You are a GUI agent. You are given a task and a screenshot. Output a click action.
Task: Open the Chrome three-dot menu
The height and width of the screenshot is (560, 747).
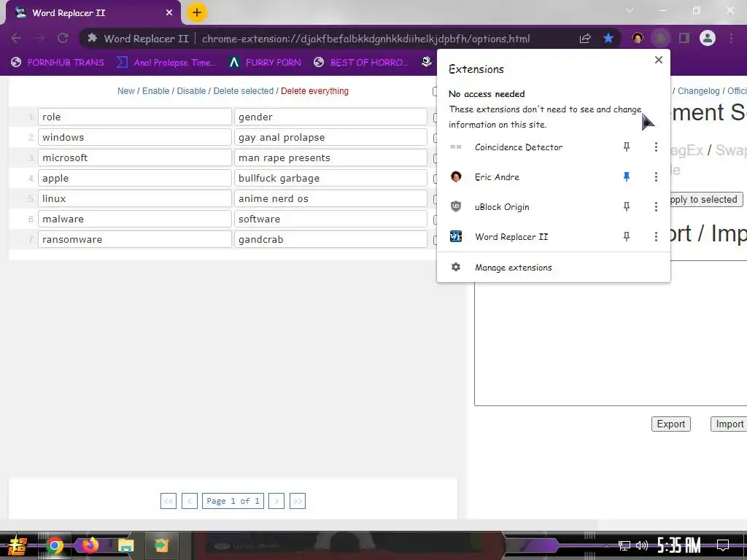[731, 38]
